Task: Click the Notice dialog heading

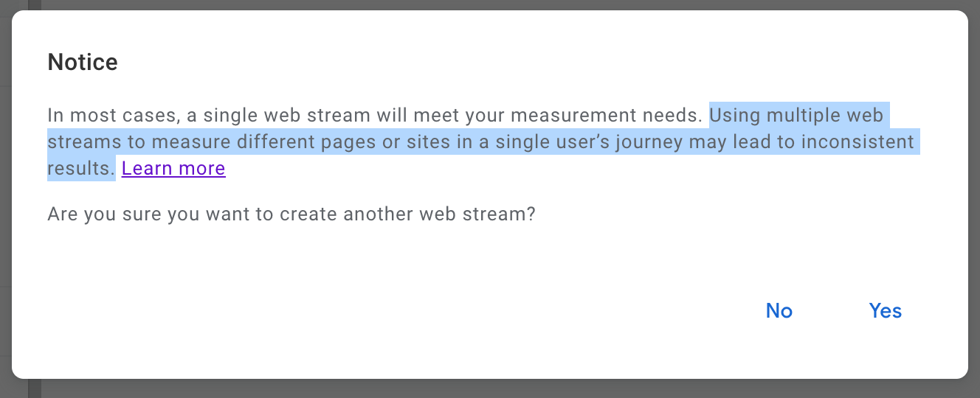Action: [x=83, y=63]
